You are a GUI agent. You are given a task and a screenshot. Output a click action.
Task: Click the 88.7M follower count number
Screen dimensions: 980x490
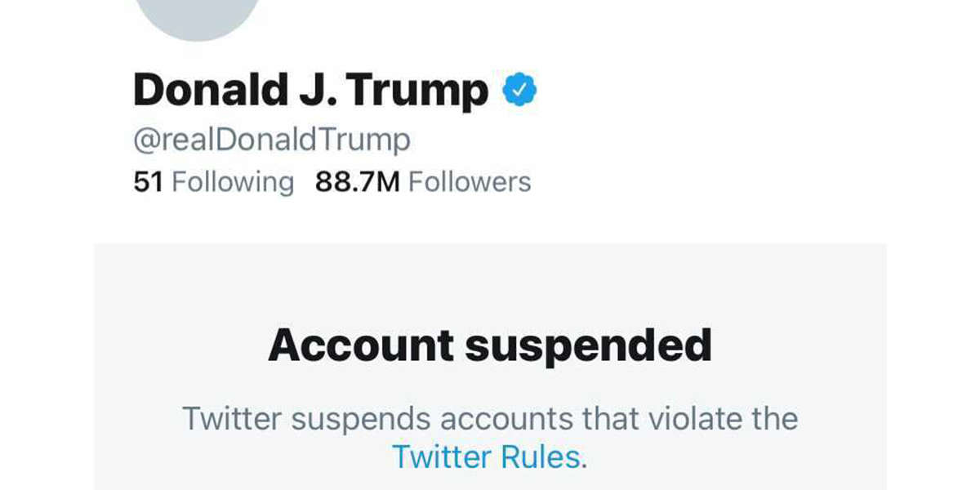pyautogui.click(x=357, y=182)
